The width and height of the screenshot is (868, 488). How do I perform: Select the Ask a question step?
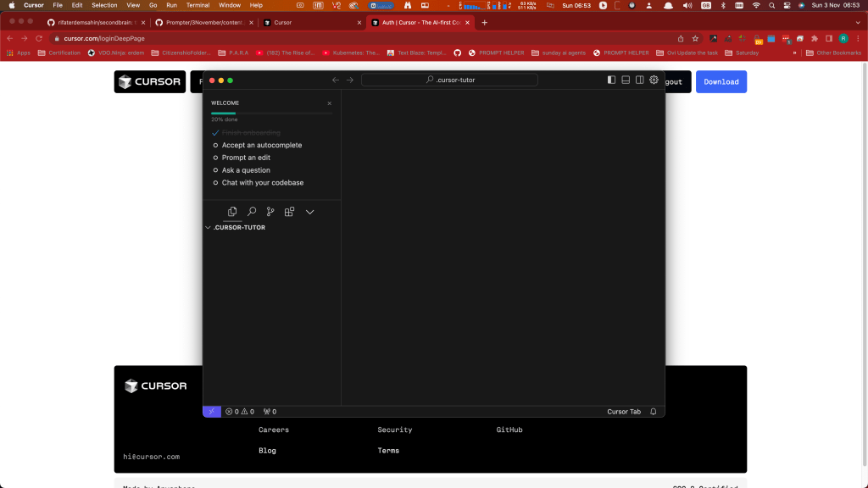pyautogui.click(x=246, y=170)
